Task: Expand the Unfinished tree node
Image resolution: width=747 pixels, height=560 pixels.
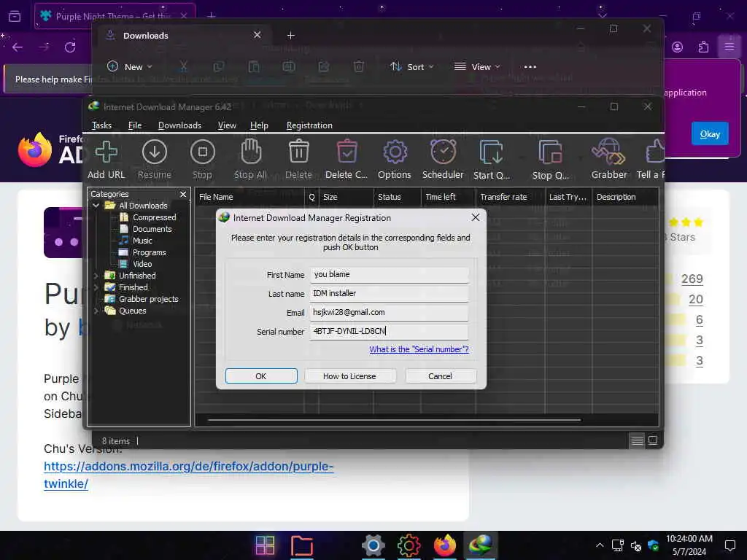Action: click(96, 276)
